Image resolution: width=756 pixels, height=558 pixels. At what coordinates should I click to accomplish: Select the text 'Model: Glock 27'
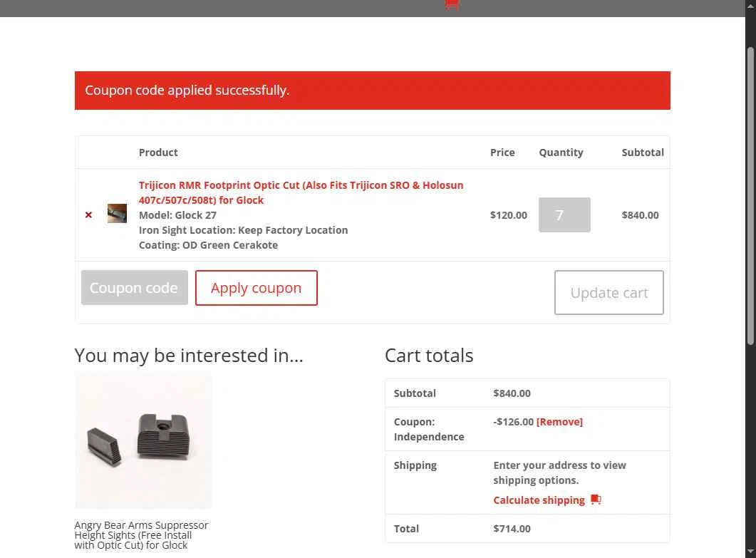pyautogui.click(x=177, y=215)
